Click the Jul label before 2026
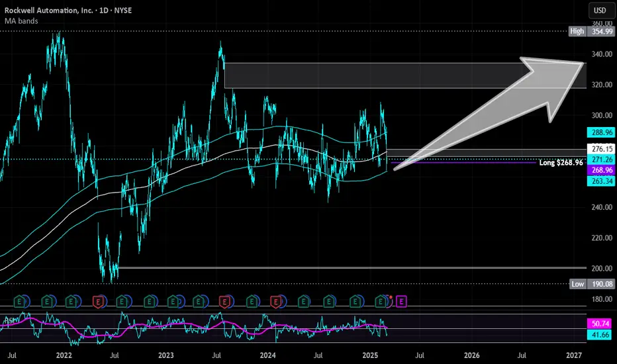The image size is (617, 364). point(420,355)
